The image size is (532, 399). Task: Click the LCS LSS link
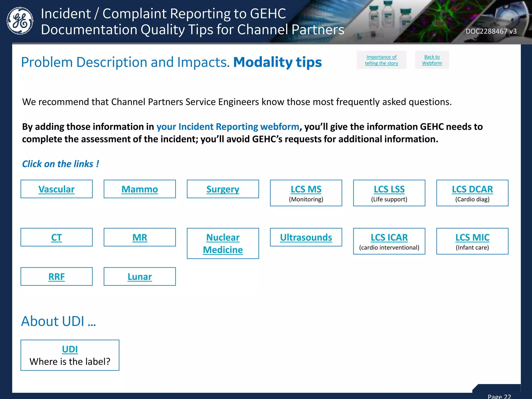[389, 189]
